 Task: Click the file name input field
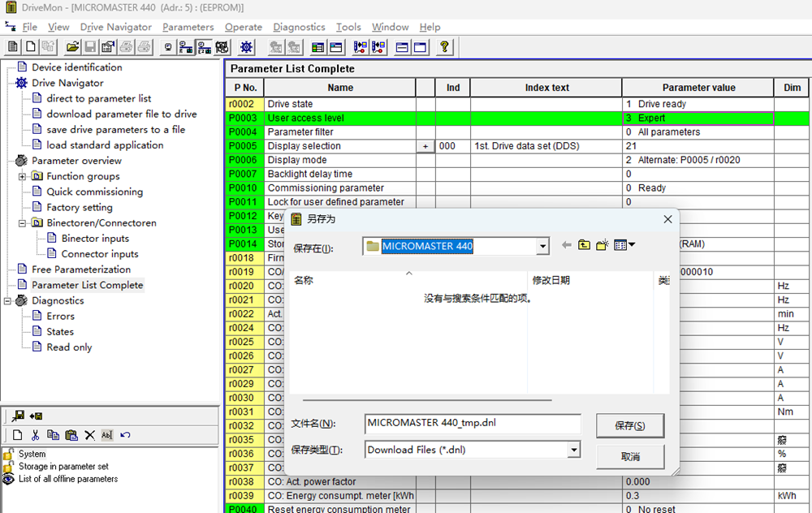(x=473, y=423)
